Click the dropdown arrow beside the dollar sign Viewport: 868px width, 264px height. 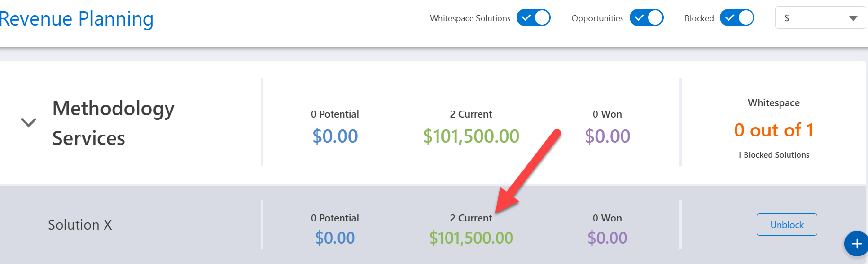pyautogui.click(x=853, y=18)
